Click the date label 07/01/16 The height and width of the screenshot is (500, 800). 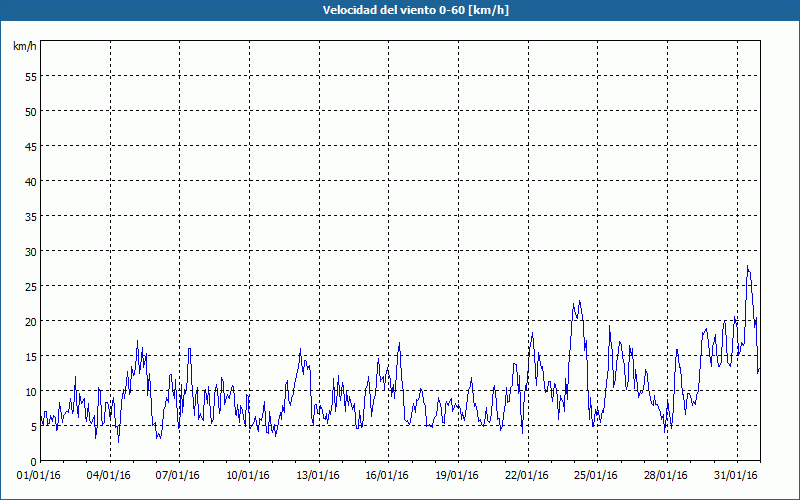178,476
